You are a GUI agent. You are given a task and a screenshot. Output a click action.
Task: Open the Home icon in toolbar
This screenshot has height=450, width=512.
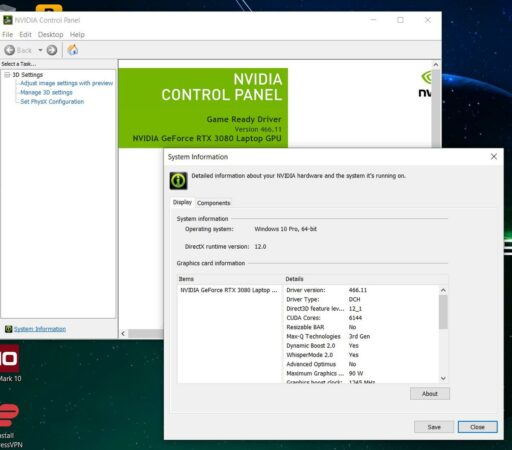click(73, 50)
